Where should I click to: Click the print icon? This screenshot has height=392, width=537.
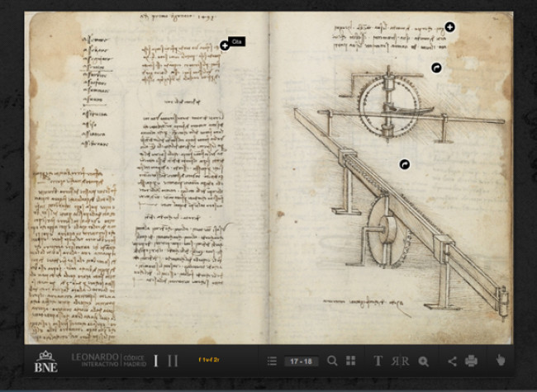[471, 361]
